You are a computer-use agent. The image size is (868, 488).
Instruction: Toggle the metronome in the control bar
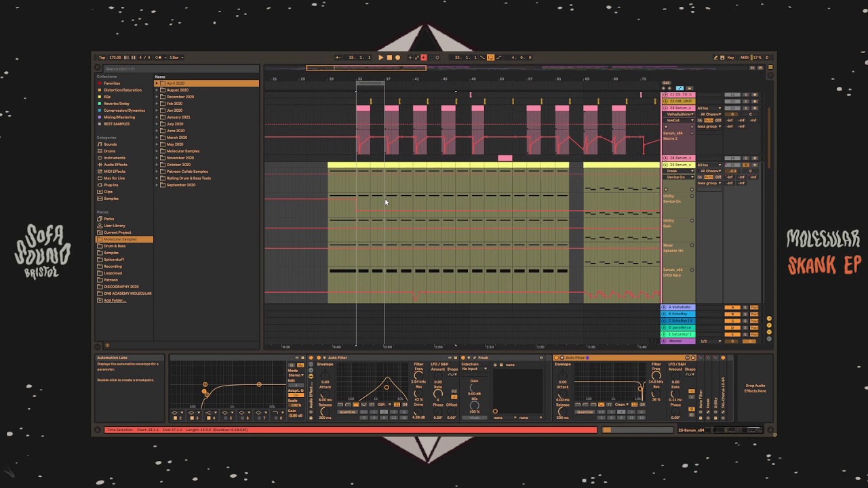[159, 58]
